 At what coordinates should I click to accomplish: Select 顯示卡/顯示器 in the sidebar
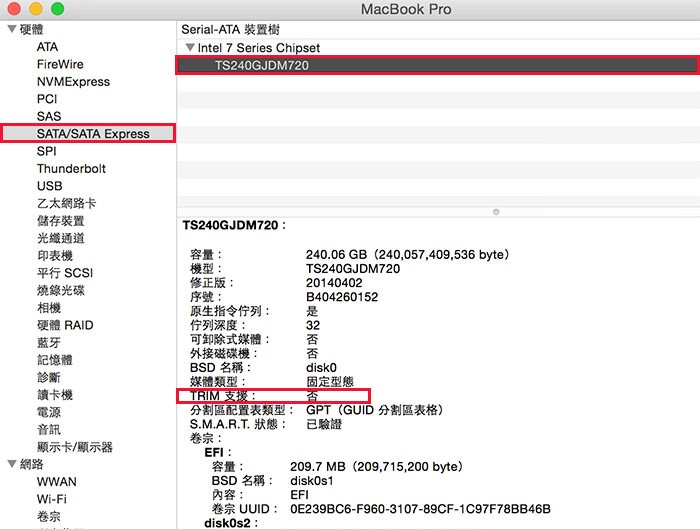coord(75,447)
